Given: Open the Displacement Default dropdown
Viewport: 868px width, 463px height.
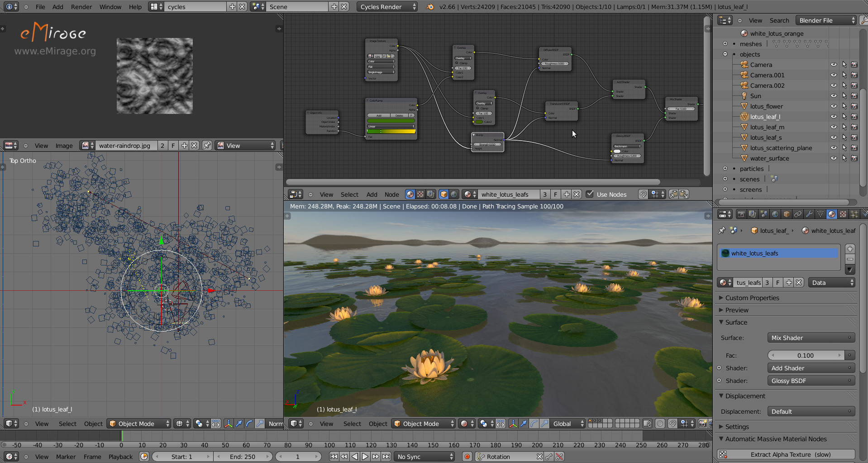Looking at the screenshot, I should coord(811,411).
